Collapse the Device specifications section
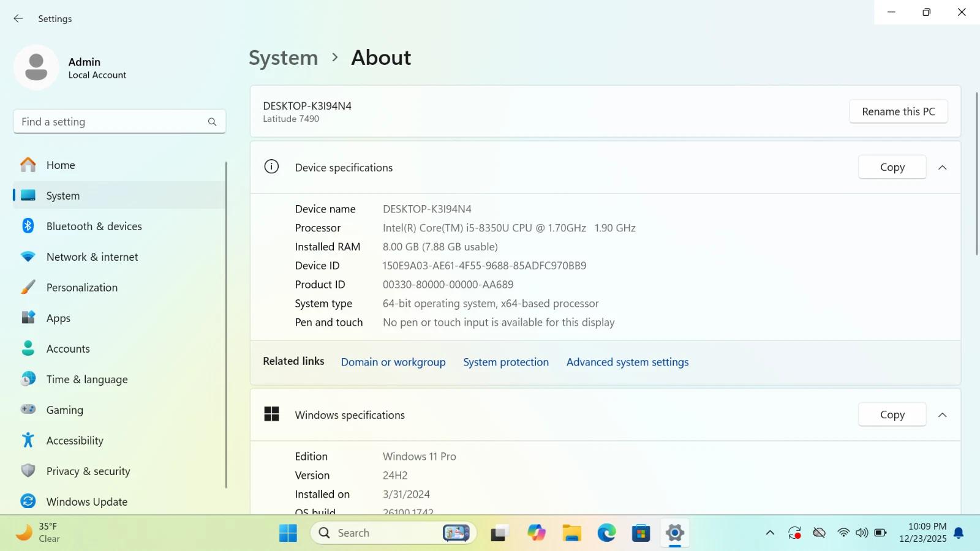This screenshot has height=551, width=980. tap(942, 167)
